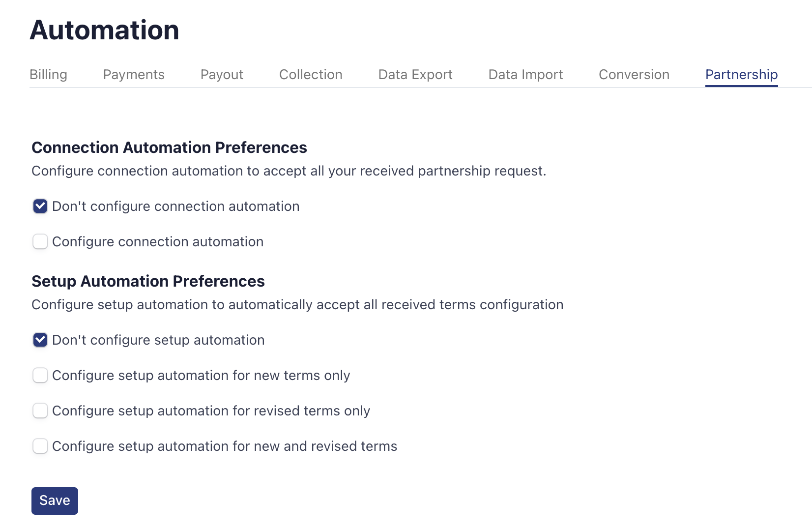The width and height of the screenshot is (812, 529).
Task: Enable "Configure connection automation" checkbox
Action: pos(40,242)
